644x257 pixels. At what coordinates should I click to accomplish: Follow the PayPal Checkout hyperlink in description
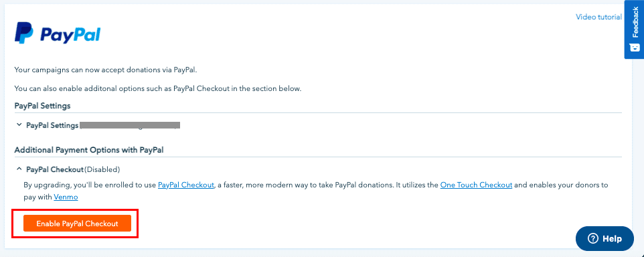(186, 185)
